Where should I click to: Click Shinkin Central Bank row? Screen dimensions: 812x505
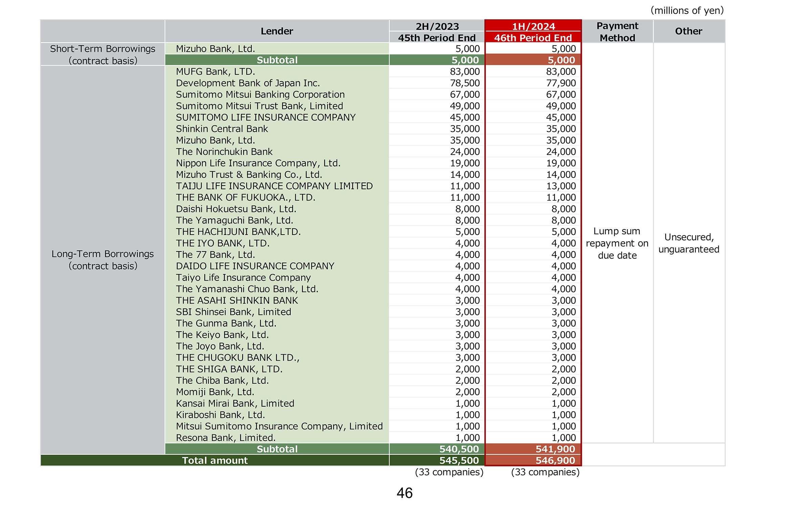pos(222,129)
